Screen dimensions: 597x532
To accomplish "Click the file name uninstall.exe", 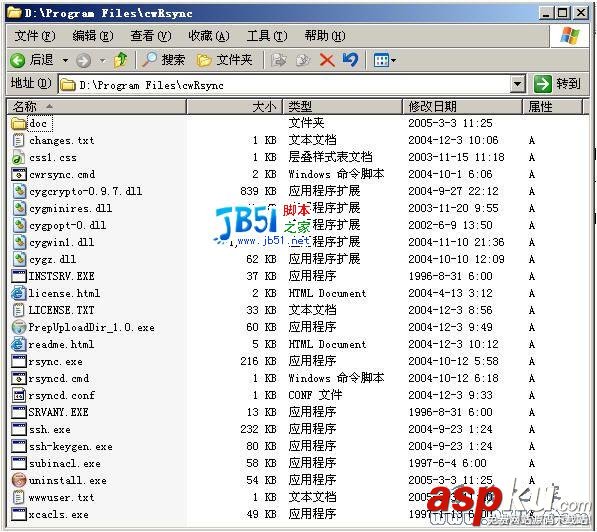I will coord(67,480).
